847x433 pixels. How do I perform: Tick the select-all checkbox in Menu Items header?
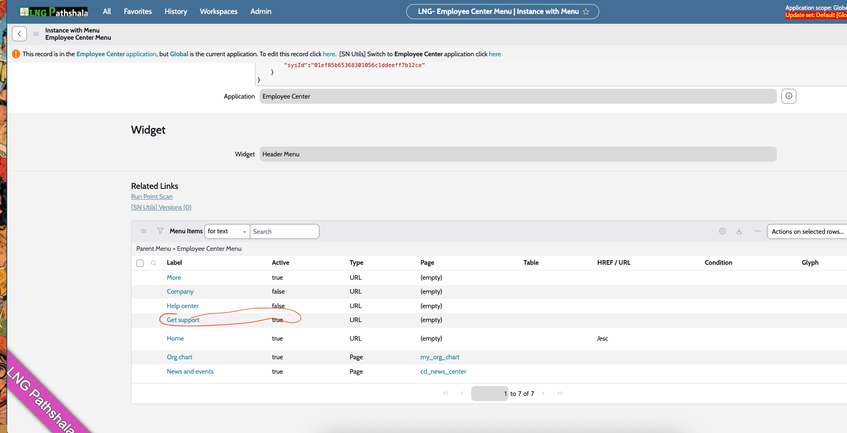(140, 263)
